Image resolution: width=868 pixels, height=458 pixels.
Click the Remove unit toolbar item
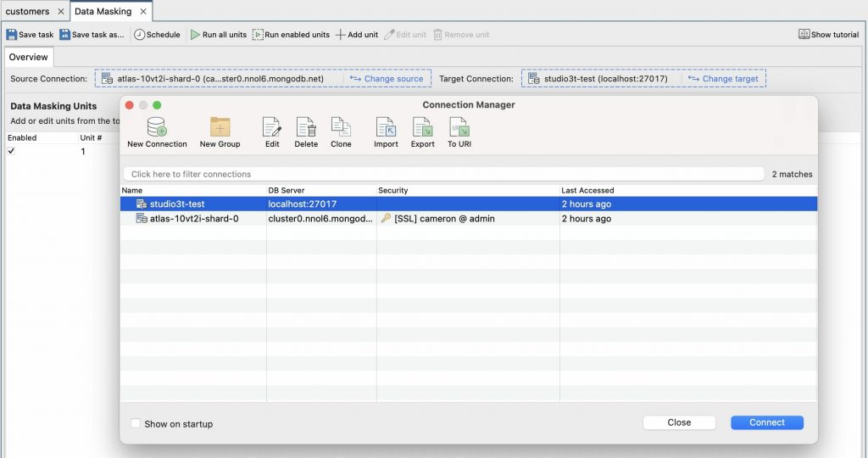click(x=461, y=34)
